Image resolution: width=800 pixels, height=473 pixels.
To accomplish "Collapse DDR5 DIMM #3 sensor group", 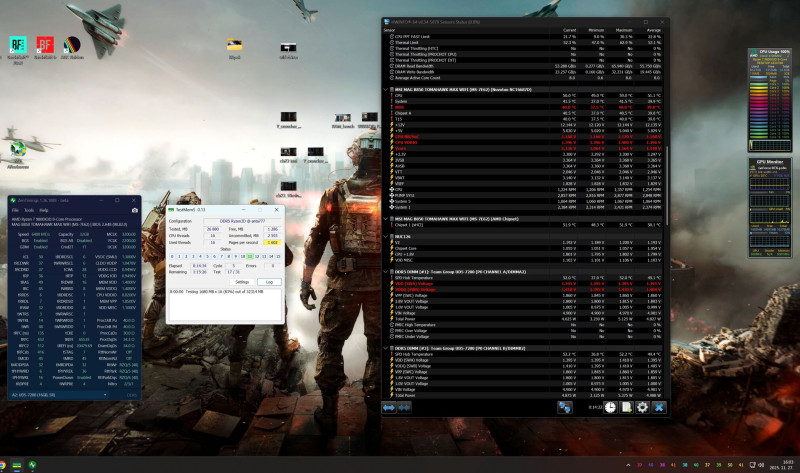I will [385, 348].
